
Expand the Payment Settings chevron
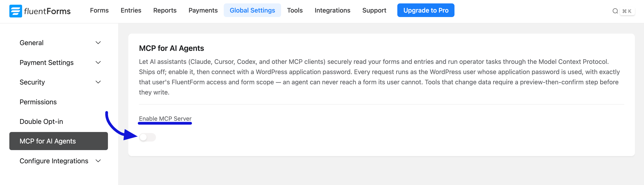tap(98, 62)
